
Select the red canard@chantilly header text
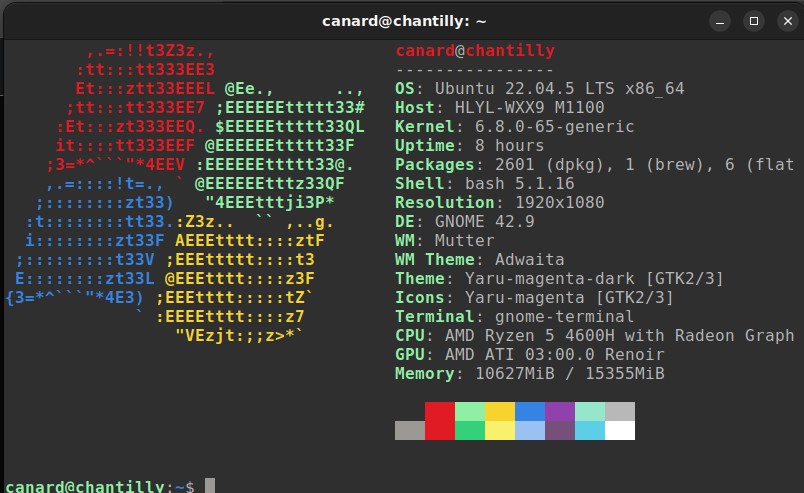[x=475, y=50]
